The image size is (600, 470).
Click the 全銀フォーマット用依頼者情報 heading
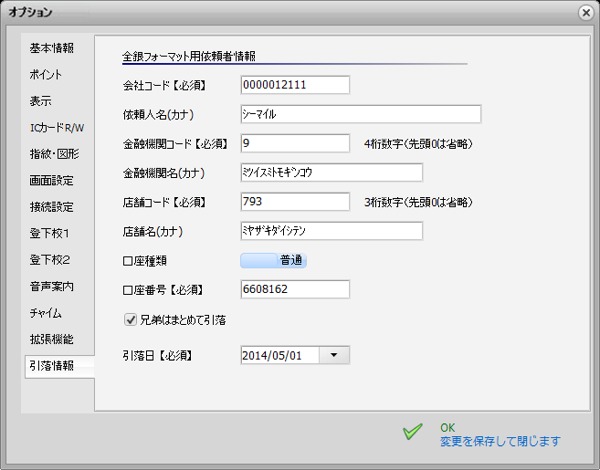click(x=189, y=57)
